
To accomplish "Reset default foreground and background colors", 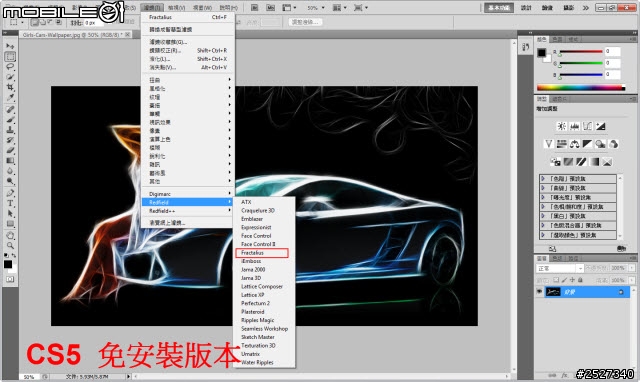I will 6,255.
